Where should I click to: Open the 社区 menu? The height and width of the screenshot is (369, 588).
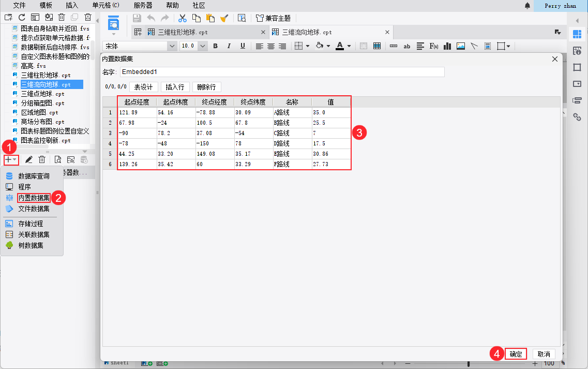coord(199,5)
